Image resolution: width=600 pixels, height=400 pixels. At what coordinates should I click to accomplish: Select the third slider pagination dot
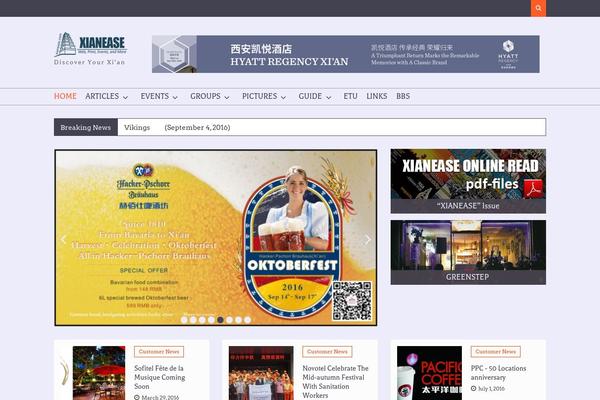(202, 320)
